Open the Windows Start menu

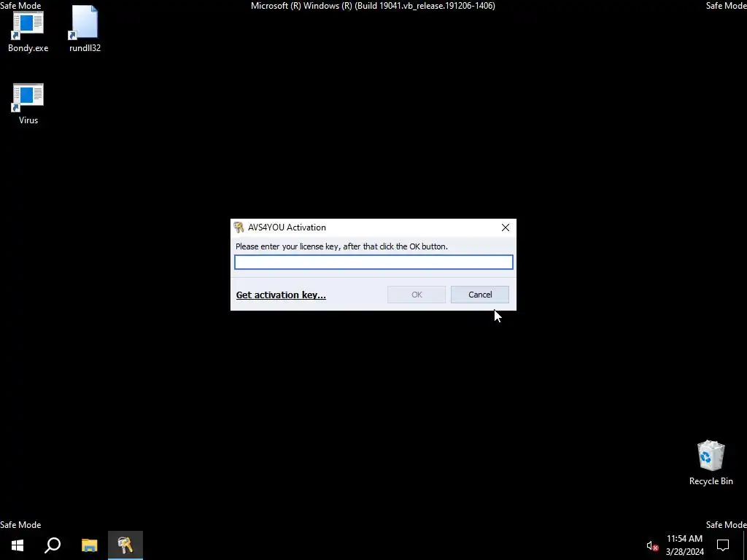pyautogui.click(x=18, y=545)
